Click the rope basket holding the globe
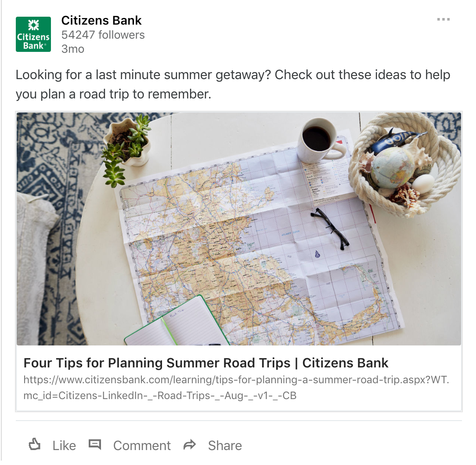This screenshot has height=465, width=476. 405,165
